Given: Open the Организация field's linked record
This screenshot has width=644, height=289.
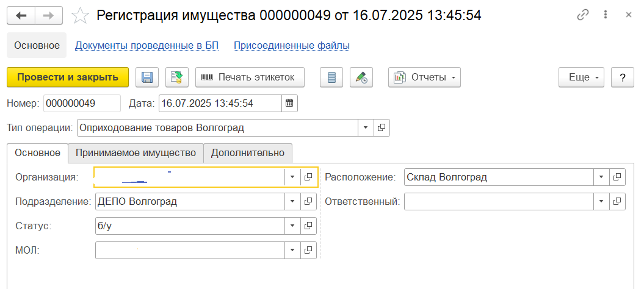Looking at the screenshot, I should coord(309,177).
